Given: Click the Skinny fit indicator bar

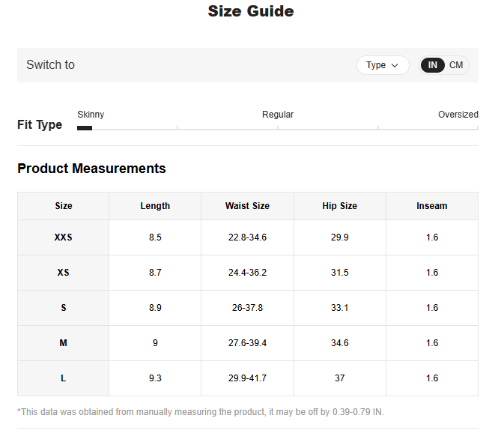Looking at the screenshot, I should pyautogui.click(x=85, y=128).
